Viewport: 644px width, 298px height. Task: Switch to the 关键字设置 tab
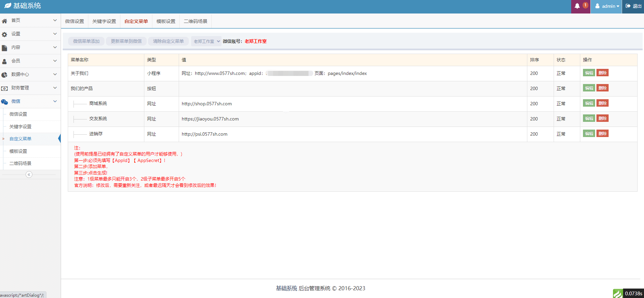[x=104, y=21]
